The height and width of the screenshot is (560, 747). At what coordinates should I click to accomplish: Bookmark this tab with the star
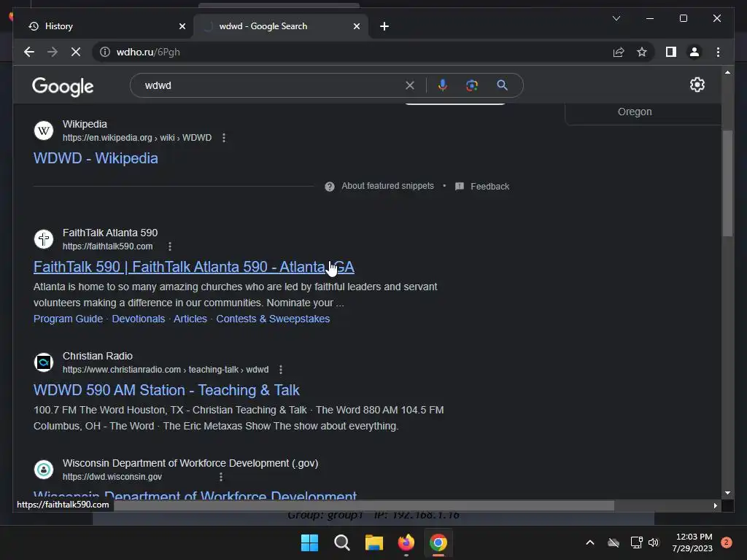(642, 52)
